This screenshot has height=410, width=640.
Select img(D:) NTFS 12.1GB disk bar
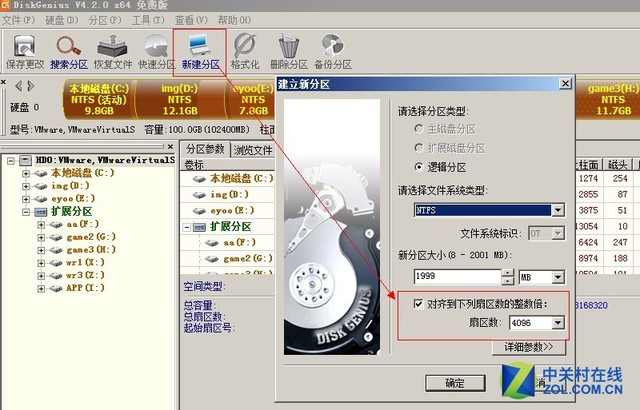tap(180, 99)
